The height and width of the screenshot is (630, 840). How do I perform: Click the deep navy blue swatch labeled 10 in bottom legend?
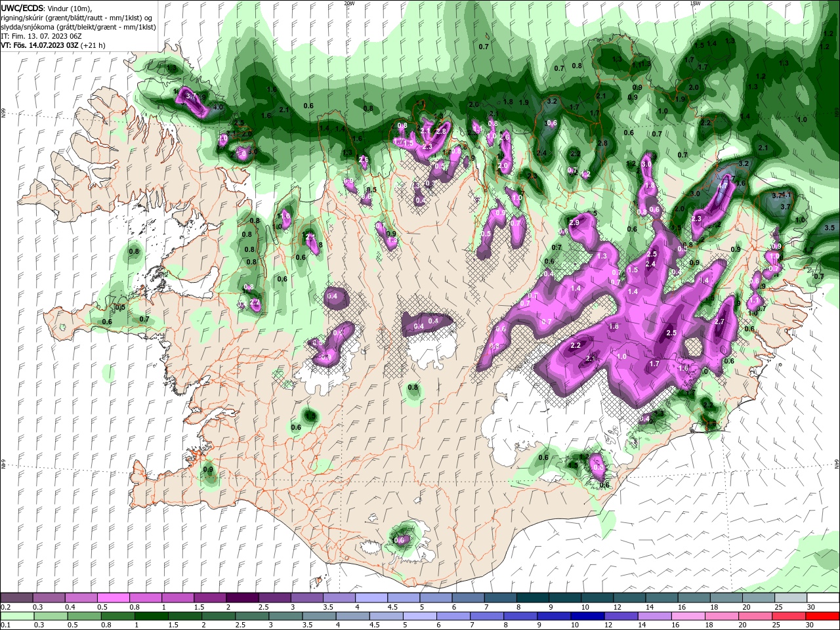tap(587, 617)
